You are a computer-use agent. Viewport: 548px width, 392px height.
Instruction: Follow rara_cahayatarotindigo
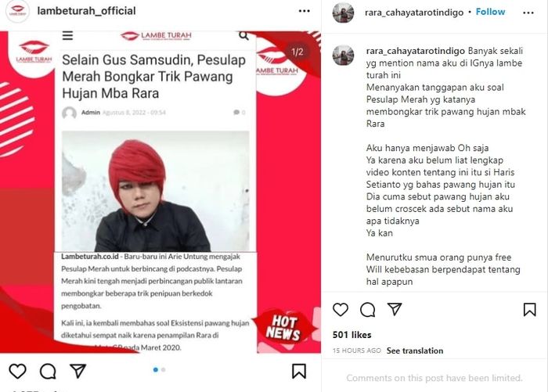pyautogui.click(x=490, y=12)
